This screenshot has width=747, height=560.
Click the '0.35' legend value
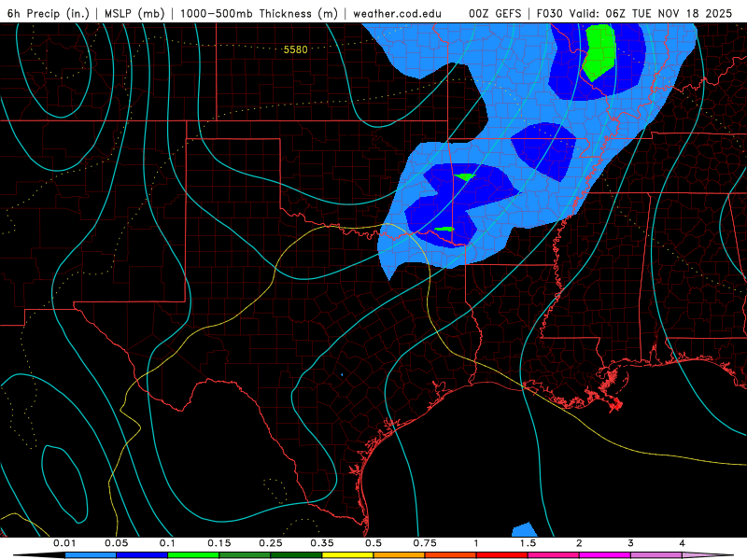point(322,543)
